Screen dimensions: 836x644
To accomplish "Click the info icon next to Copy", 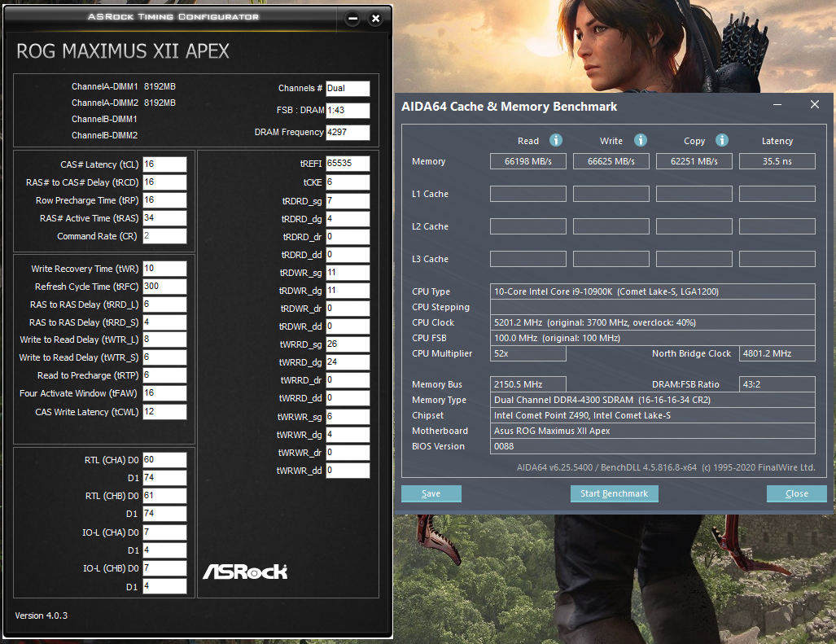I will (x=721, y=140).
